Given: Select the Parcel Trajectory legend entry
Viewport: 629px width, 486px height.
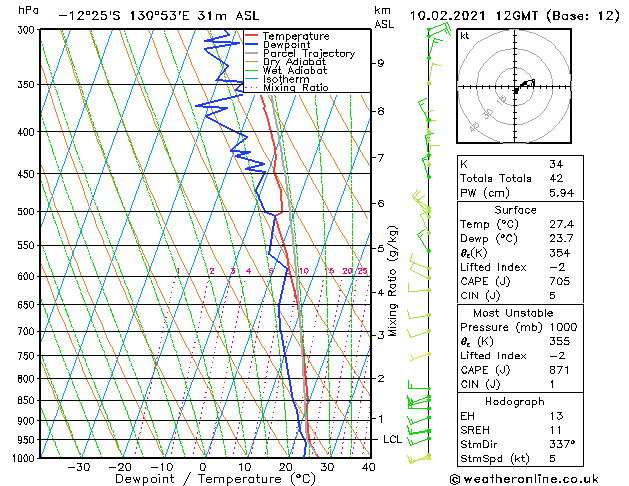Looking at the screenshot, I should 294,54.
